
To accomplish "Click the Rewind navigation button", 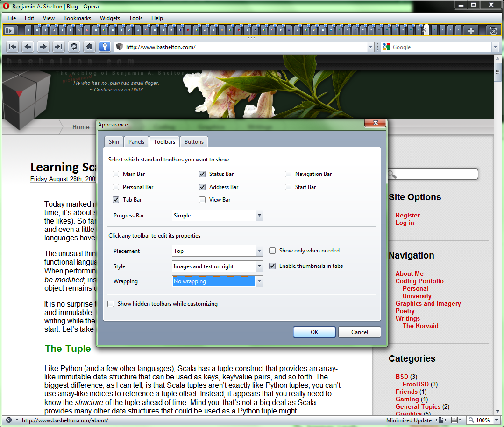I will click(x=13, y=47).
